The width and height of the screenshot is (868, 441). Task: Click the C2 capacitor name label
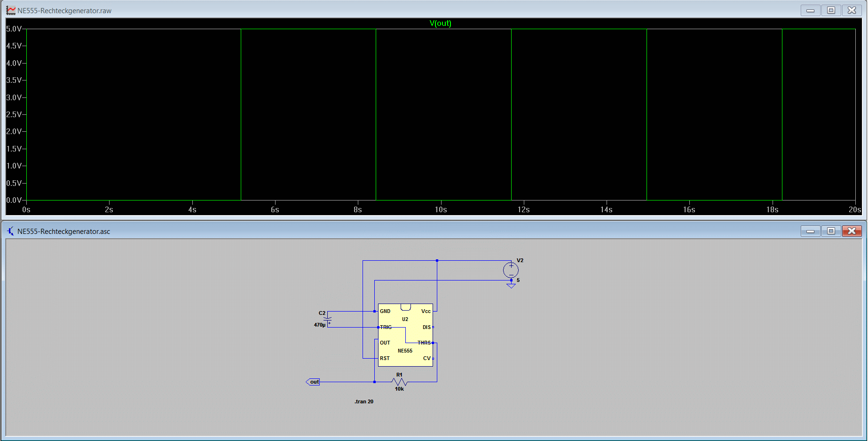(x=322, y=313)
